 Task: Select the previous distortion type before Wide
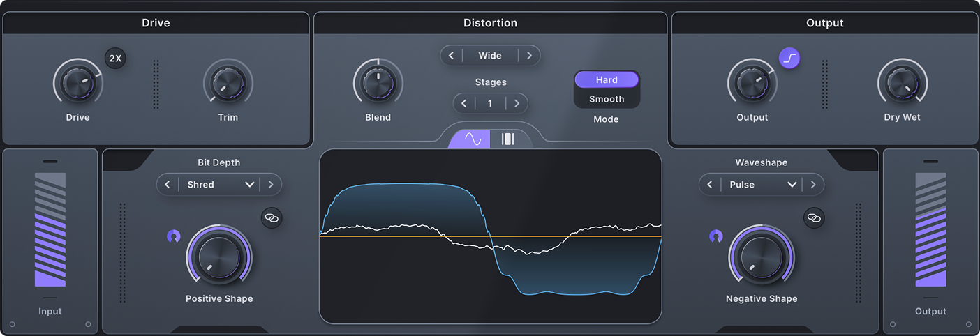tap(452, 56)
